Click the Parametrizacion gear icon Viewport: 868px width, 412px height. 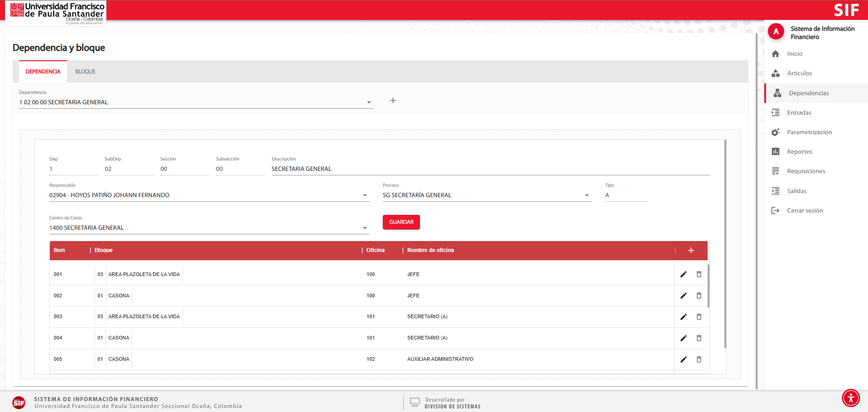tap(776, 132)
